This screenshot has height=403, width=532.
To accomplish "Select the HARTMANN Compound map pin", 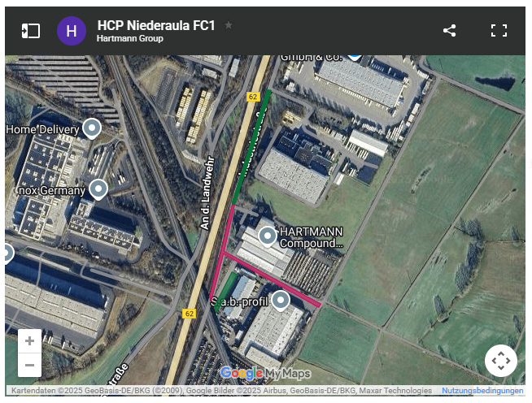I will (x=268, y=236).
